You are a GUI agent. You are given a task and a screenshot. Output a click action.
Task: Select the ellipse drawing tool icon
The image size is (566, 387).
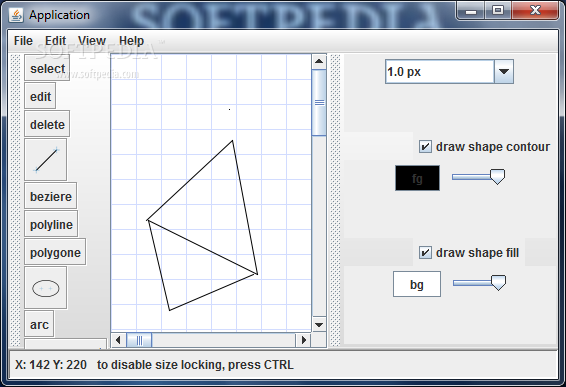click(x=45, y=288)
